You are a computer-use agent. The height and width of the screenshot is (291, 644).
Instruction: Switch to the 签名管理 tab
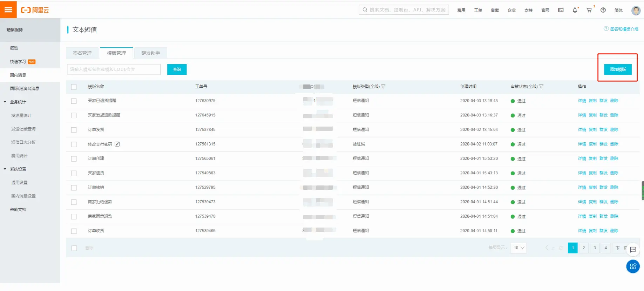pyautogui.click(x=82, y=53)
